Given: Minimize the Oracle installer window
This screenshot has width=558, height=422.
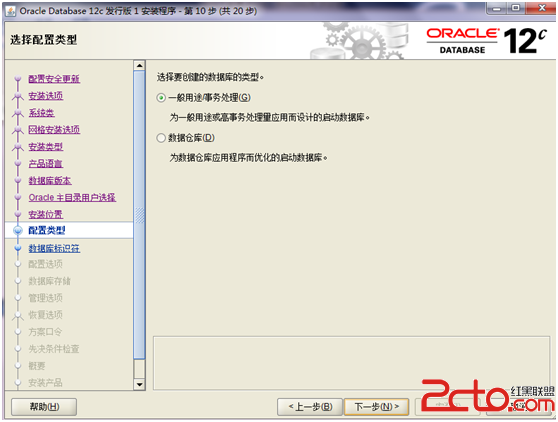Looking at the screenshot, I should click(497, 8).
